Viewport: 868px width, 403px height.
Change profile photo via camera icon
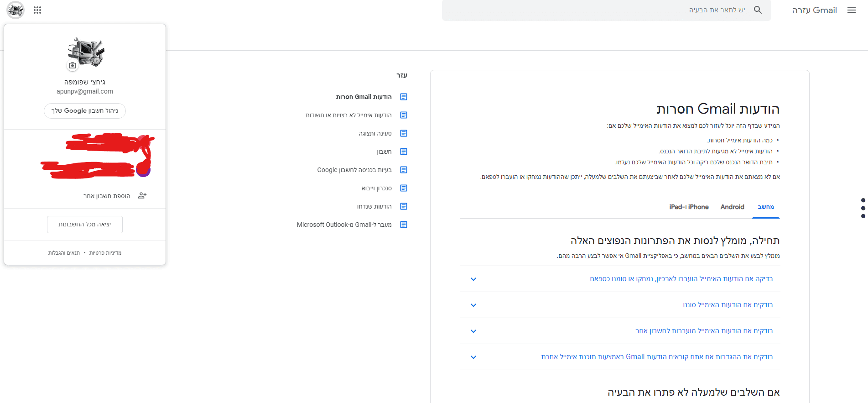(73, 66)
